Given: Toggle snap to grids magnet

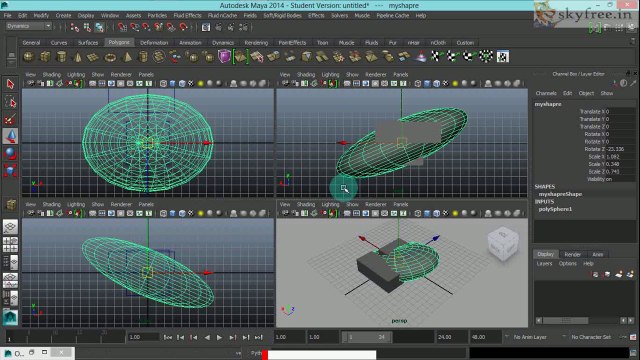Looking at the screenshot, I should coord(122,27).
